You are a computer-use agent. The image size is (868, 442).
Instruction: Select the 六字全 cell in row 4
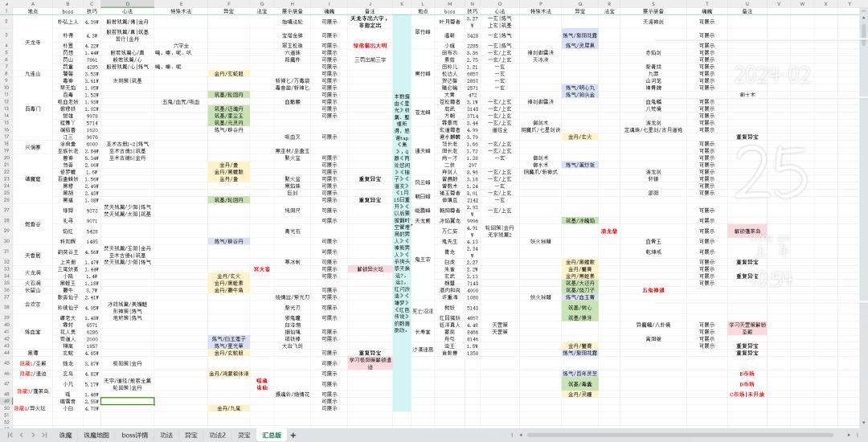coord(181,45)
